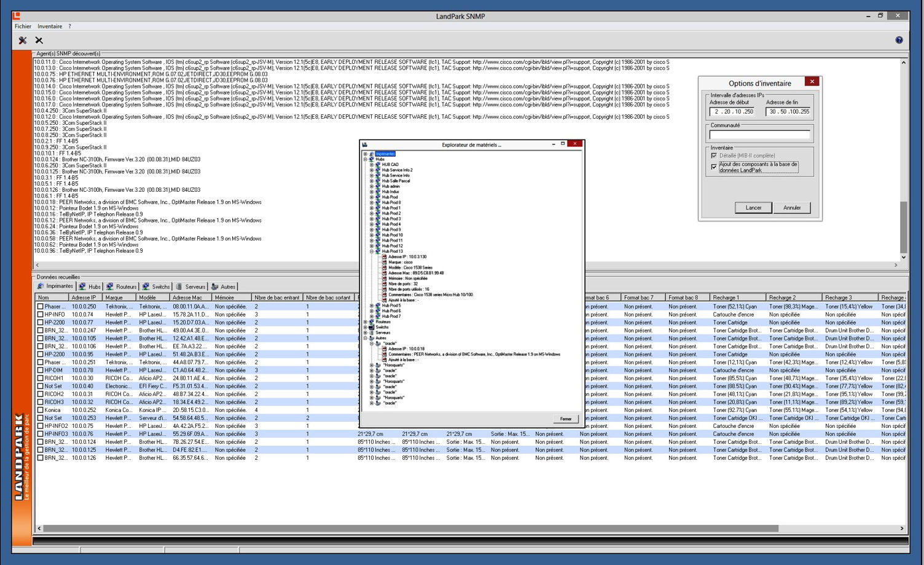Click the icon beside Marque : cisco
924x565 pixels.
click(x=384, y=262)
